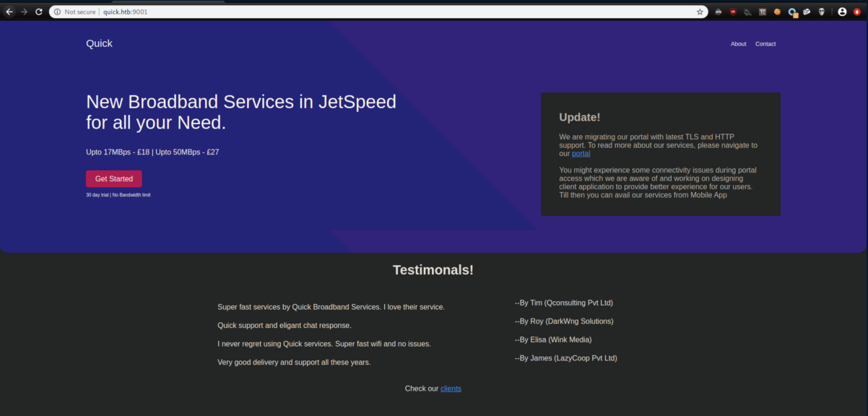Reload the page with the refresh icon
This screenshot has height=416, width=868.
click(38, 12)
